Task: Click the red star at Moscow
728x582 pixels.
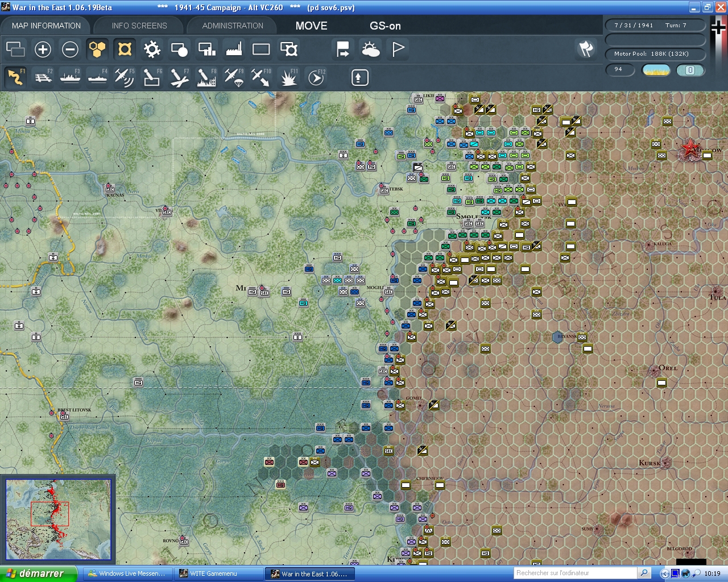Action: point(690,149)
